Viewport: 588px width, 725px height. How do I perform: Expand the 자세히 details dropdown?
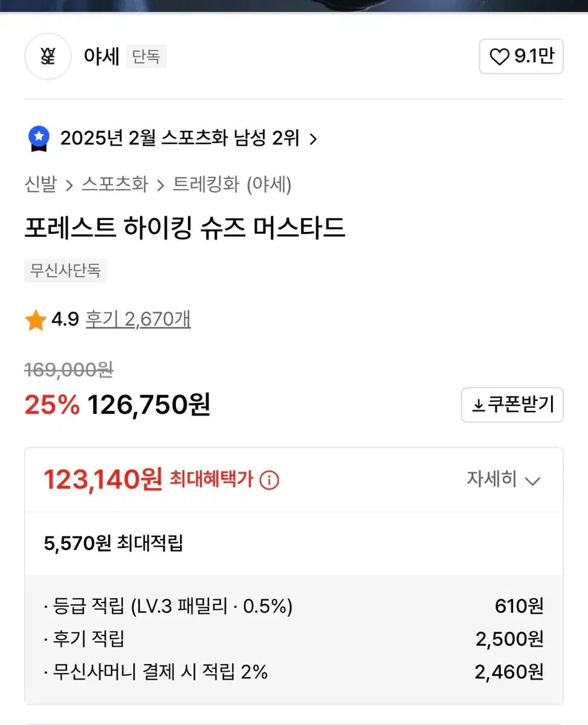[503, 480]
